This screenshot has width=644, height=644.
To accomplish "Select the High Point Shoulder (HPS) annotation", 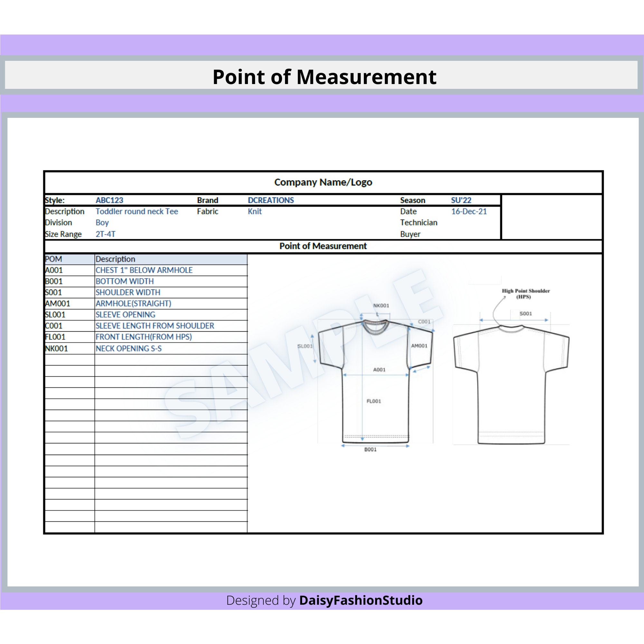I will [527, 293].
